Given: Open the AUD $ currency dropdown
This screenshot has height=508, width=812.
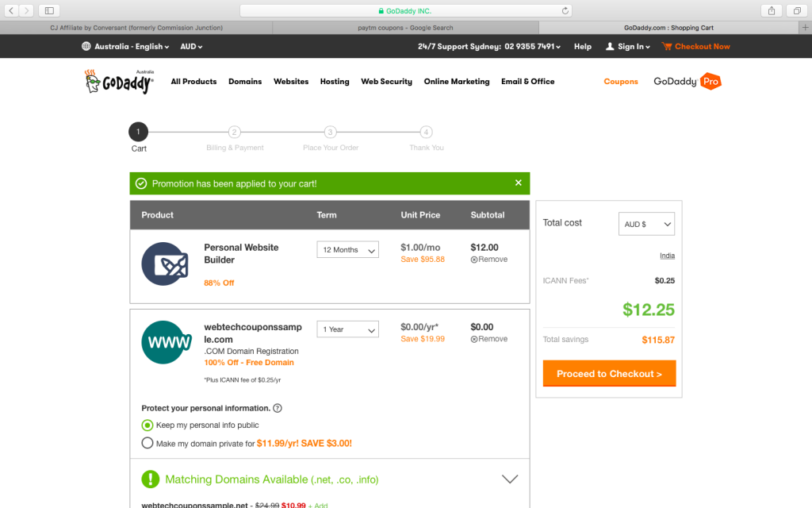Looking at the screenshot, I should (x=646, y=224).
